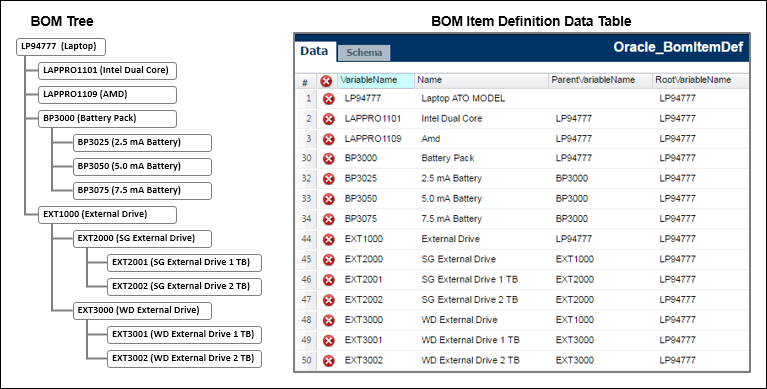
Task: Select the LAPPRO1101 (Intel Dual Core) tree node
Action: (x=107, y=70)
